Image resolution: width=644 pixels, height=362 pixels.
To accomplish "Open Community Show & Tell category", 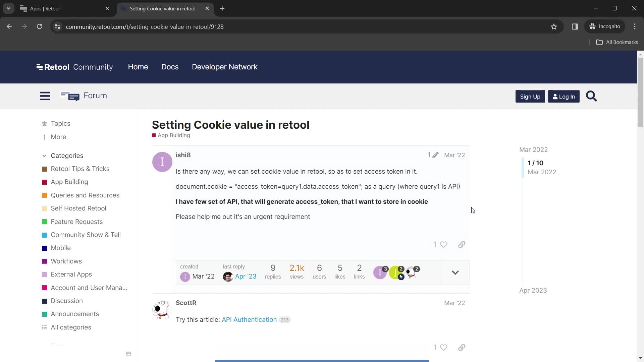I will (x=82, y=235).
